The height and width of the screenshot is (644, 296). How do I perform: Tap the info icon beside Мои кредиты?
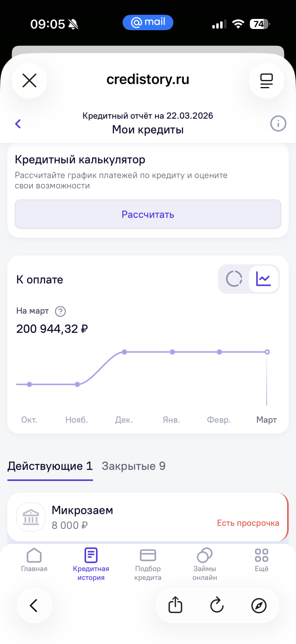coord(278,124)
